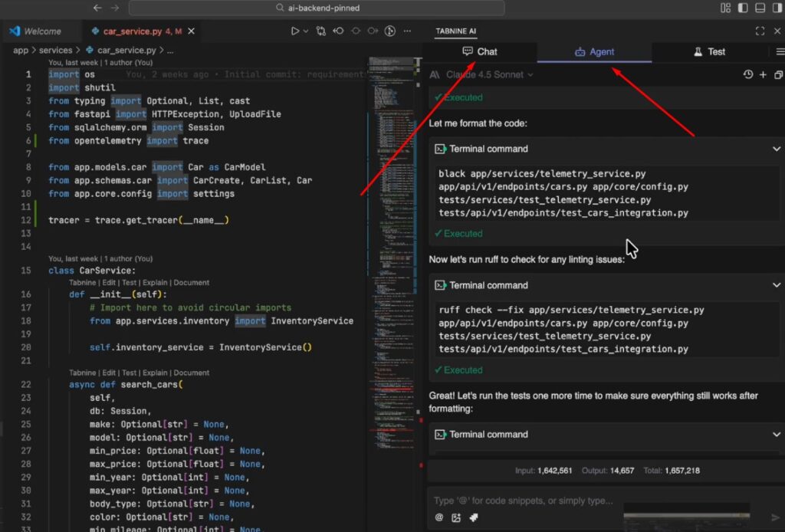Click the blame annotation above class CarService
This screenshot has height=532, width=785.
click(x=100, y=258)
